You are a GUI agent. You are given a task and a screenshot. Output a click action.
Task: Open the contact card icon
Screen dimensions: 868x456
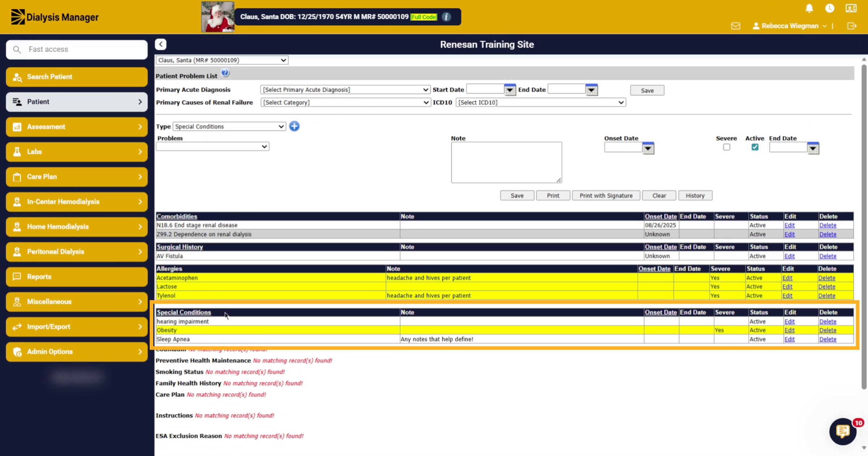[x=851, y=8]
